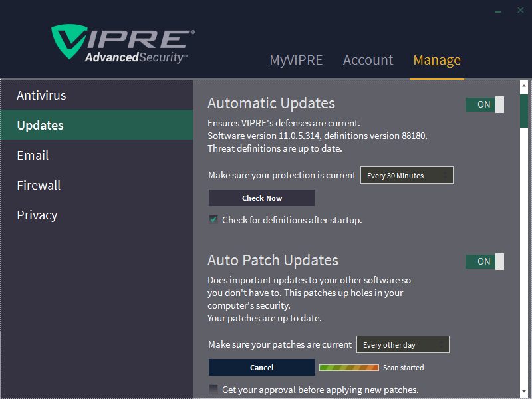
Task: Click the Scan started status text
Action: [x=404, y=368]
